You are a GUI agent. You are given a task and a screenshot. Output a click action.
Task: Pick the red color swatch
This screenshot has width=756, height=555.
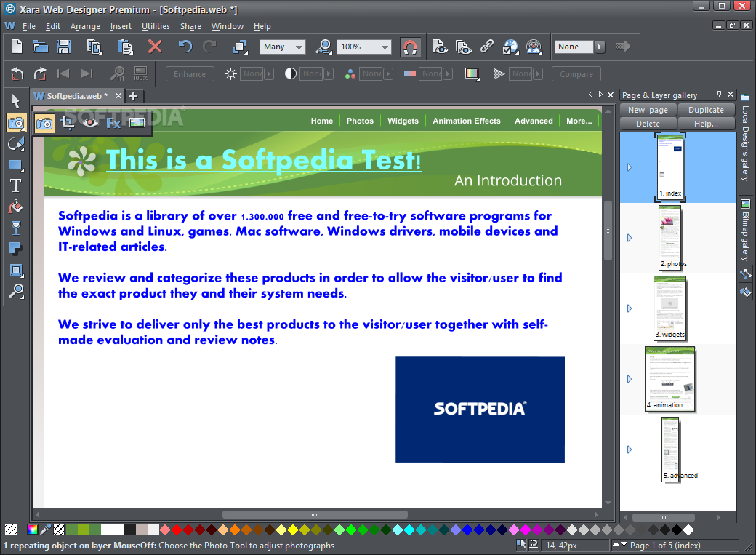(x=177, y=530)
